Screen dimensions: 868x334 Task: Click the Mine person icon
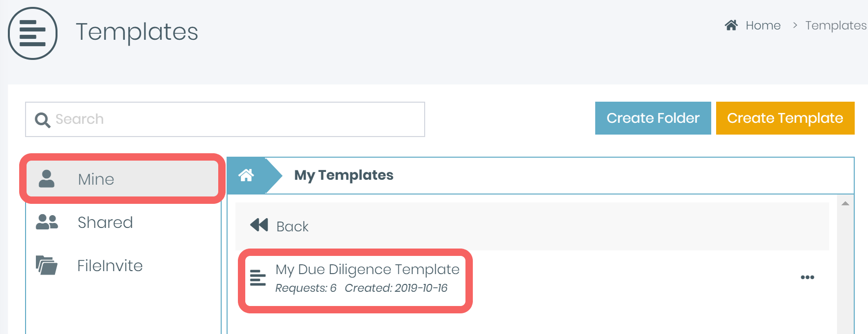(x=47, y=179)
